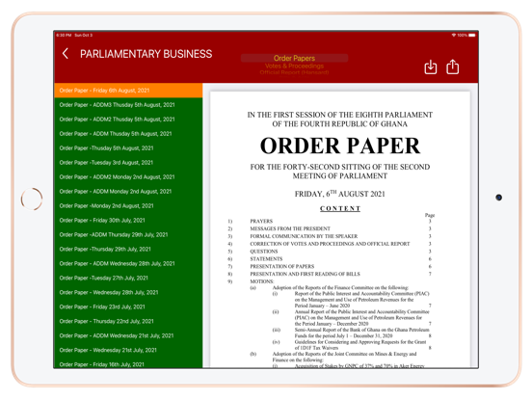
Task: Tap FORMAL COMMUNICATION BY THE SPEAKER line
Action: point(304,236)
